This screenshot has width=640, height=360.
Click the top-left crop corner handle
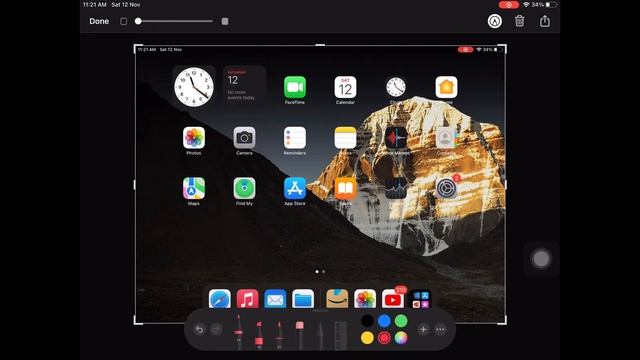[138, 48]
